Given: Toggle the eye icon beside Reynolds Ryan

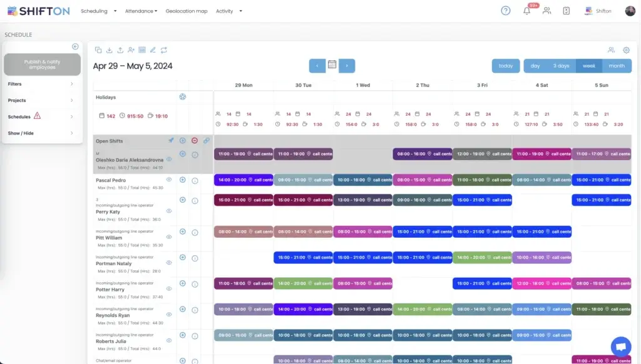Looking at the screenshot, I should 169,315.
